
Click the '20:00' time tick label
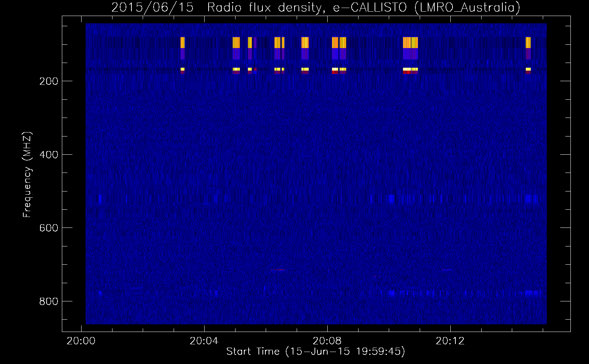[81, 341]
